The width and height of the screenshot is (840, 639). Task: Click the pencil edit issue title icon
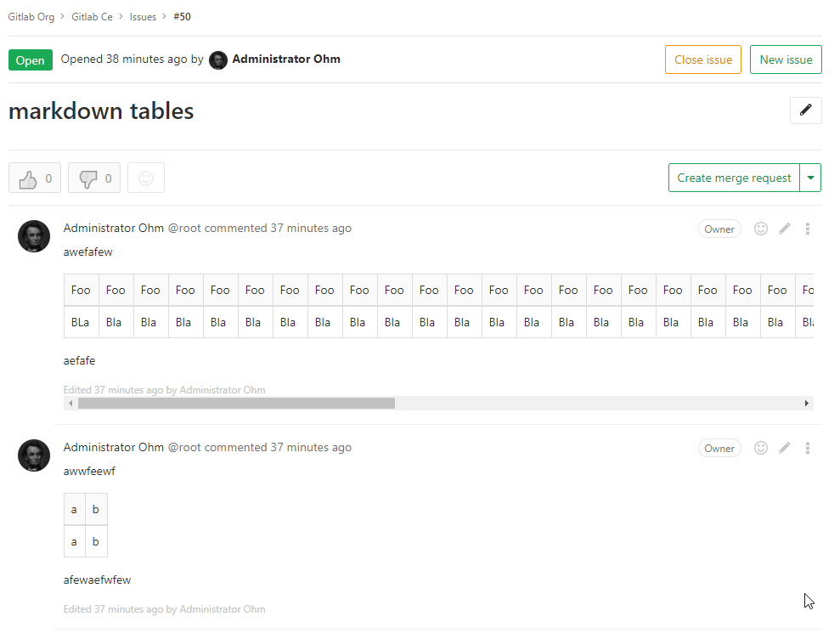[x=805, y=110]
